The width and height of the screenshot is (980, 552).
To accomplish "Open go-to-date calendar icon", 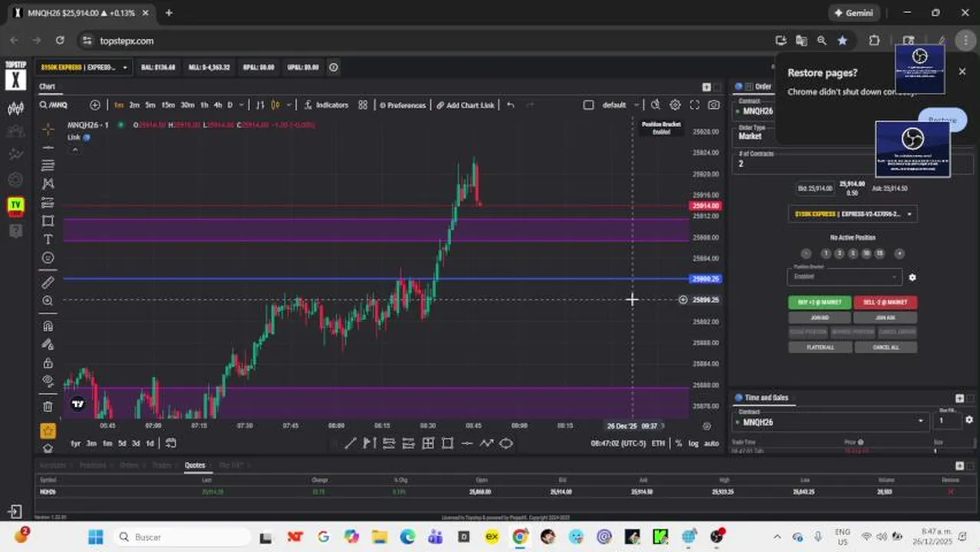I will point(171,443).
